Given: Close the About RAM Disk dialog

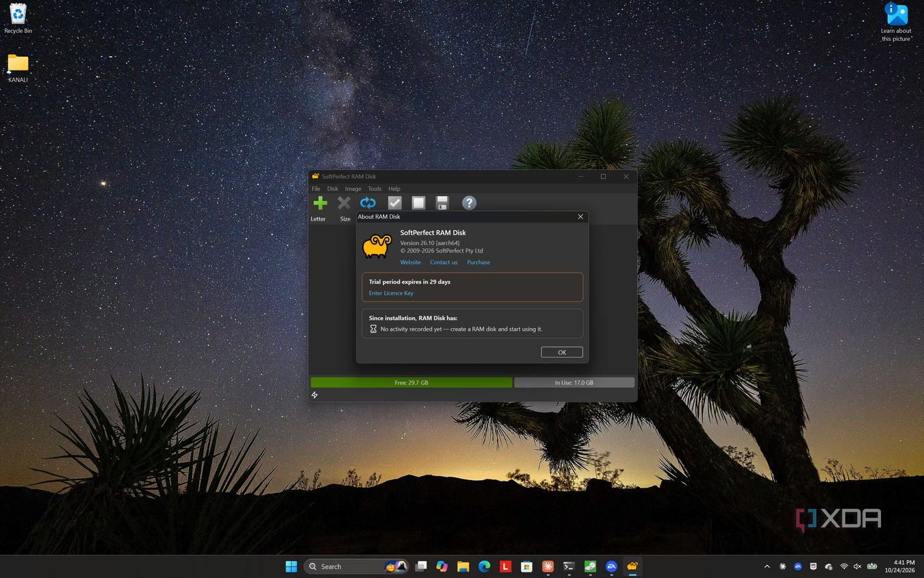Looking at the screenshot, I should click(580, 216).
